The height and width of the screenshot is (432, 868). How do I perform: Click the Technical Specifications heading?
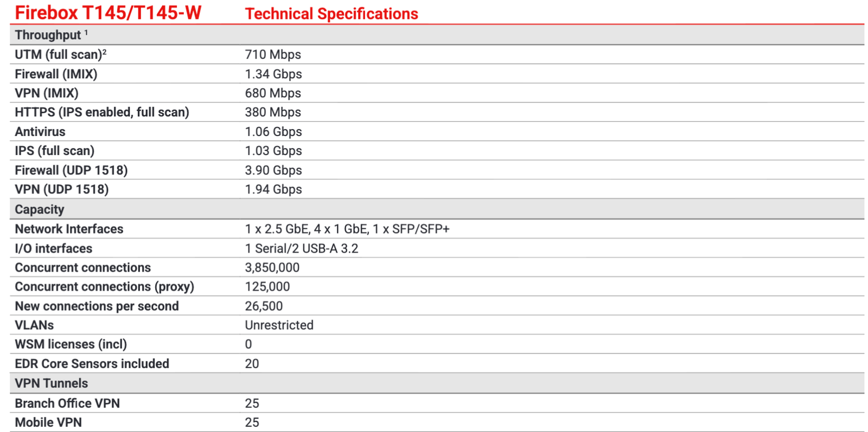pyautogui.click(x=331, y=14)
